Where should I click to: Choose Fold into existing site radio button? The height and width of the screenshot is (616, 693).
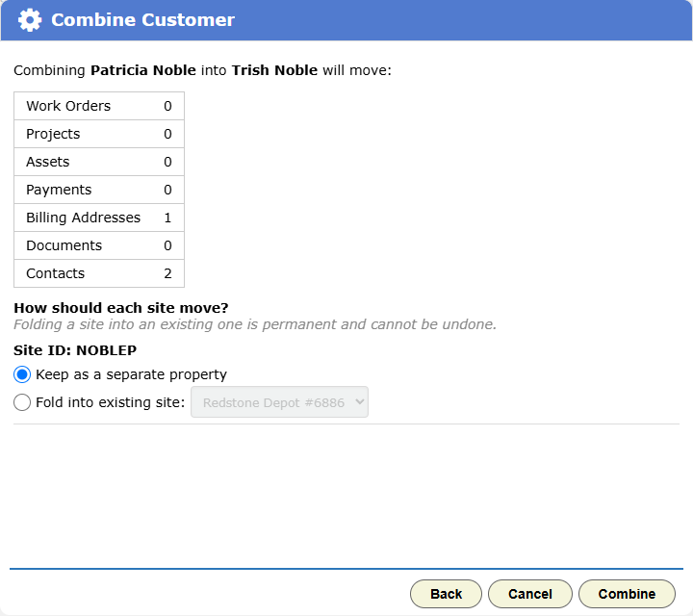tap(22, 402)
